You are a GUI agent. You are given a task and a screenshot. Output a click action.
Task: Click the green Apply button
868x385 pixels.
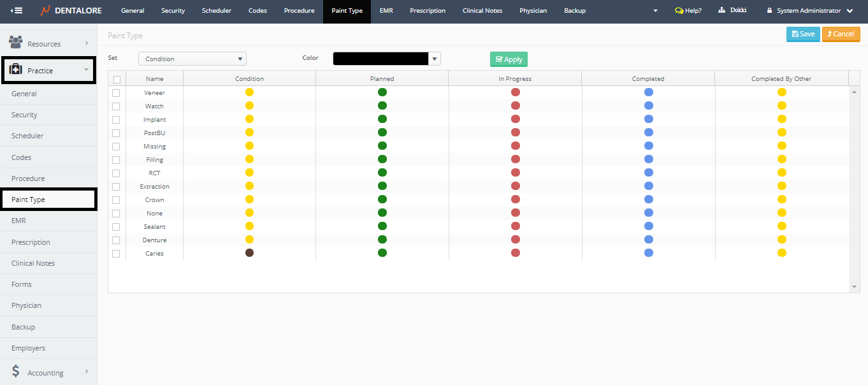click(x=509, y=59)
